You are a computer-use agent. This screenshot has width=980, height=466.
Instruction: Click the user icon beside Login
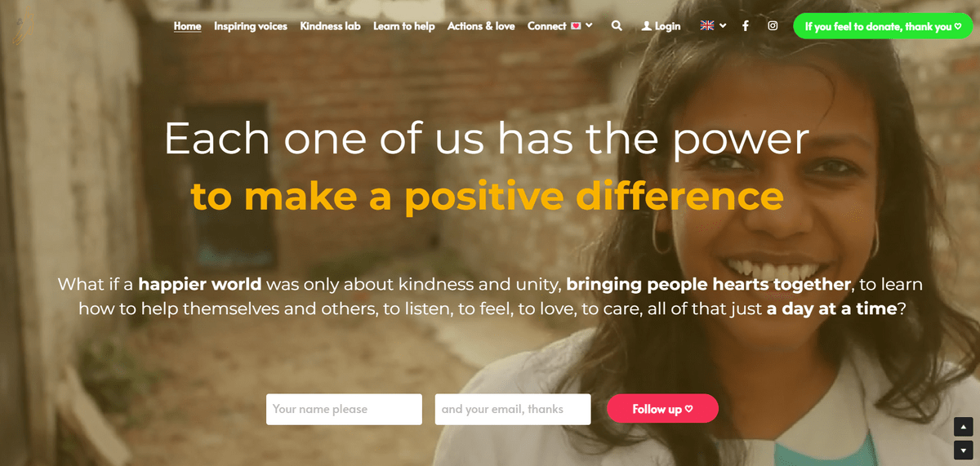tap(647, 26)
